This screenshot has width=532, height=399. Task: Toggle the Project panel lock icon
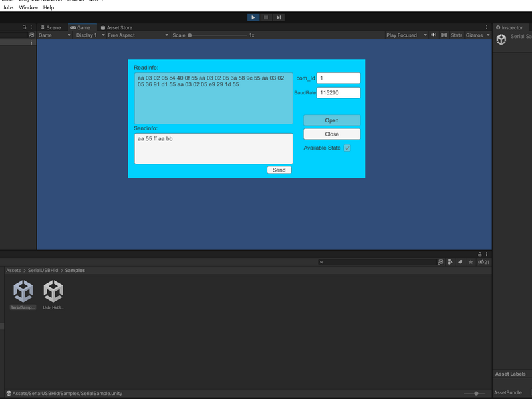coord(479,254)
